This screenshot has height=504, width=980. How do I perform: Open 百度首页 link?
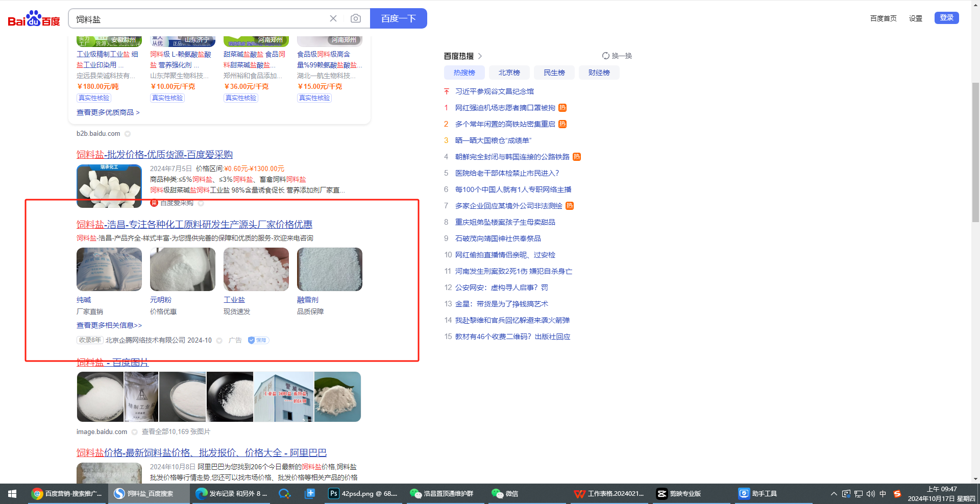click(x=884, y=18)
